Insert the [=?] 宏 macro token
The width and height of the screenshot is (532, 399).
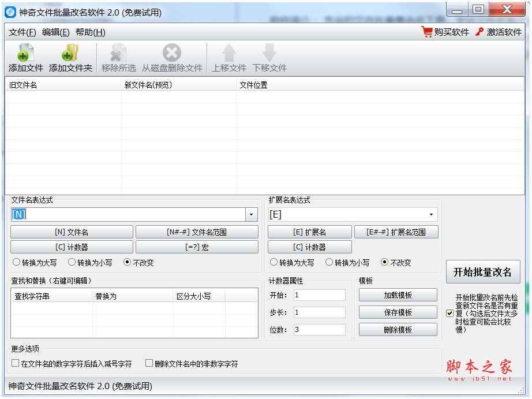(x=196, y=248)
